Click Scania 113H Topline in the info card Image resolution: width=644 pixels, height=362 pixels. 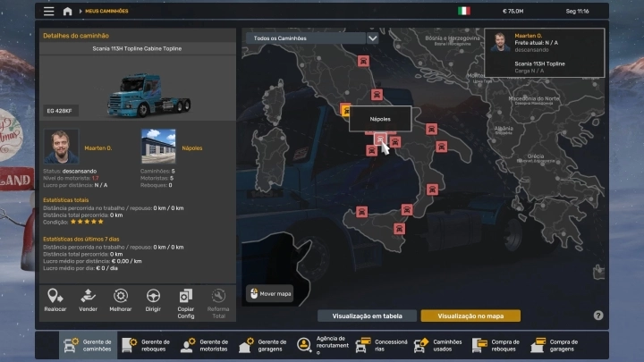[539, 63]
